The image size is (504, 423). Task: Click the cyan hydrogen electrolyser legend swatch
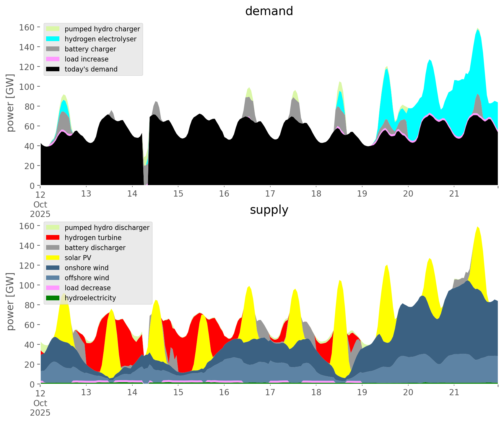point(53,39)
